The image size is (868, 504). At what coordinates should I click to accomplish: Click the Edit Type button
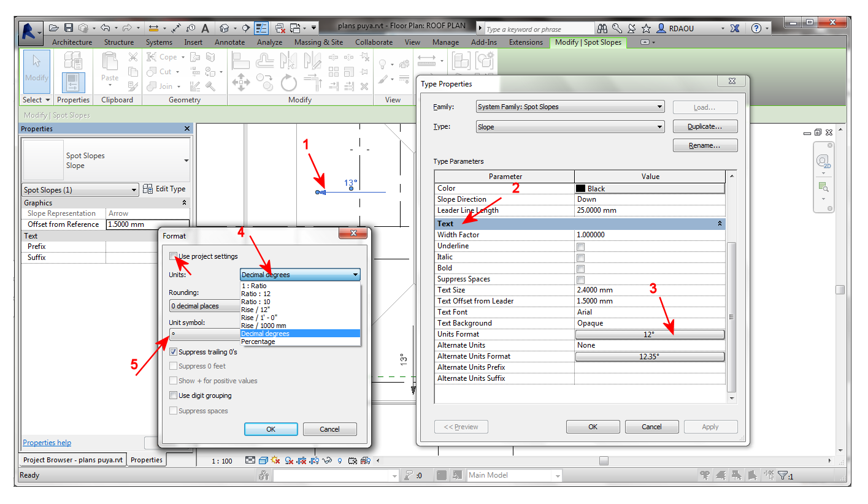(x=164, y=189)
